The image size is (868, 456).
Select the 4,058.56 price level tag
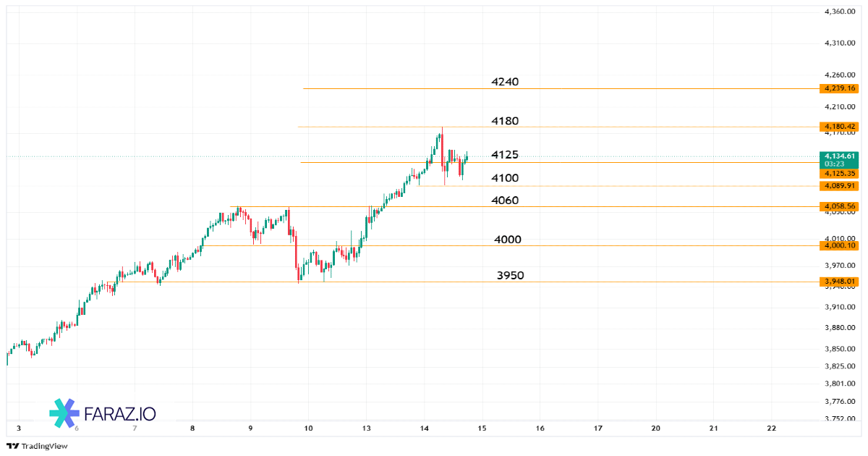coord(839,206)
